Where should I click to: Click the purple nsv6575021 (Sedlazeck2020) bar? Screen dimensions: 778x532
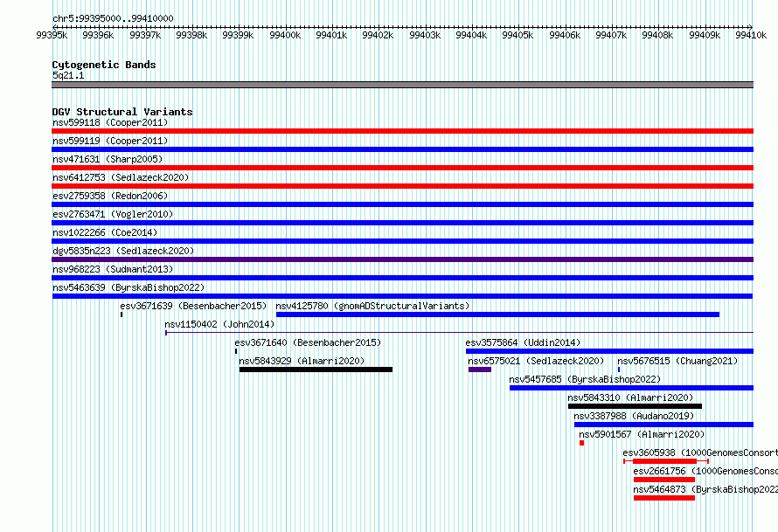(480, 370)
